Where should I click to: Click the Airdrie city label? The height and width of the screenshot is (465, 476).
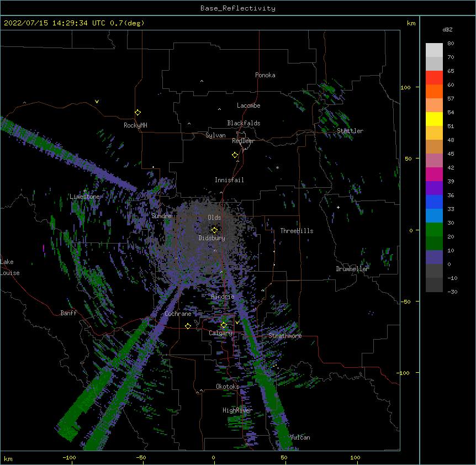coord(223,297)
